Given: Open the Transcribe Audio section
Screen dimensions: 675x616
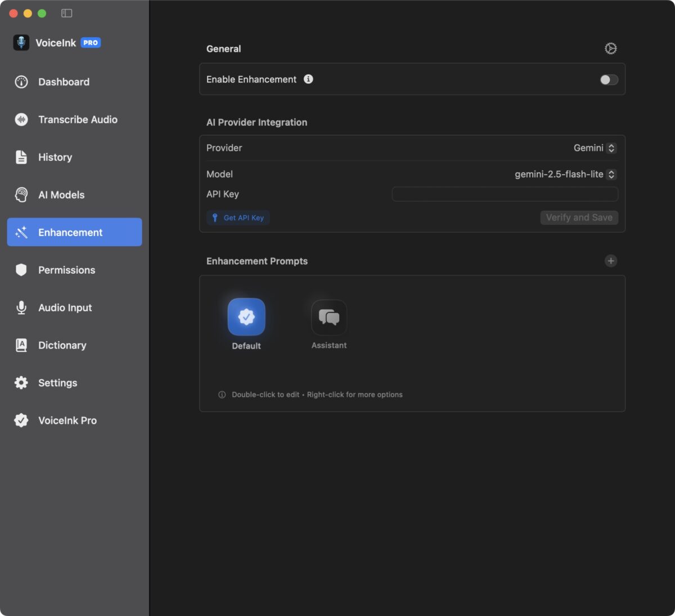Looking at the screenshot, I should click(74, 120).
